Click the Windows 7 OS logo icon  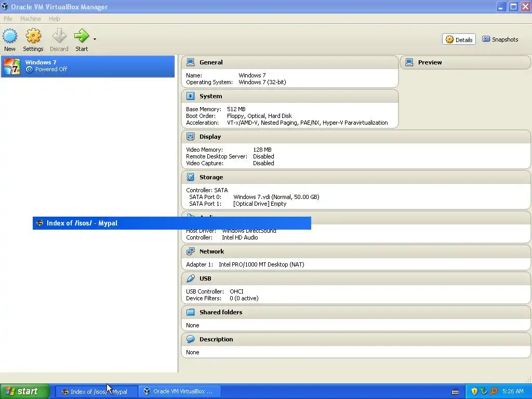tap(12, 66)
